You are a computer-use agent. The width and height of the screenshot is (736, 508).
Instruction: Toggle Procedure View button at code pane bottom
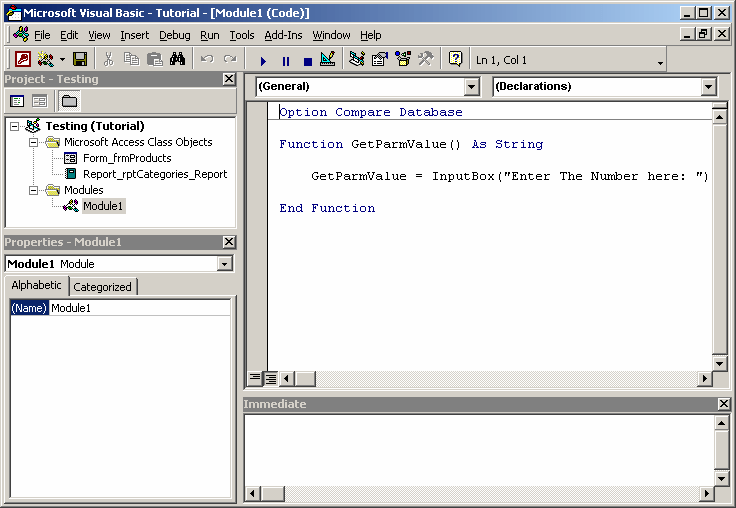point(254,378)
